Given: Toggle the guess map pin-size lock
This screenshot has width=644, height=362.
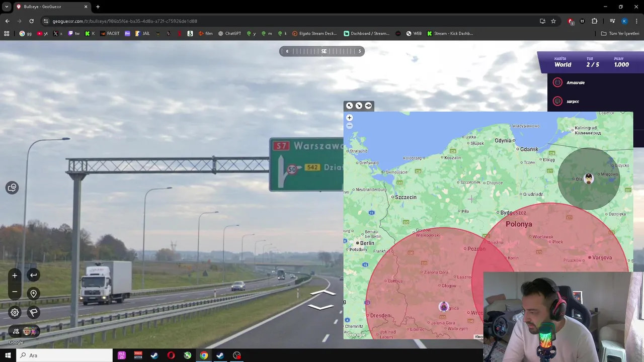Looking at the screenshot, I should (368, 106).
